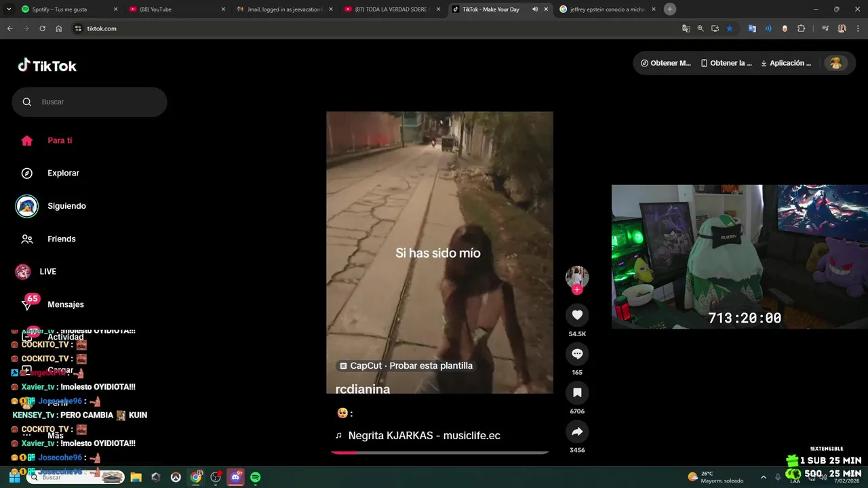Mute the TikTok tab speaker icon
Screen dimensions: 868x488
pyautogui.click(x=535, y=9)
